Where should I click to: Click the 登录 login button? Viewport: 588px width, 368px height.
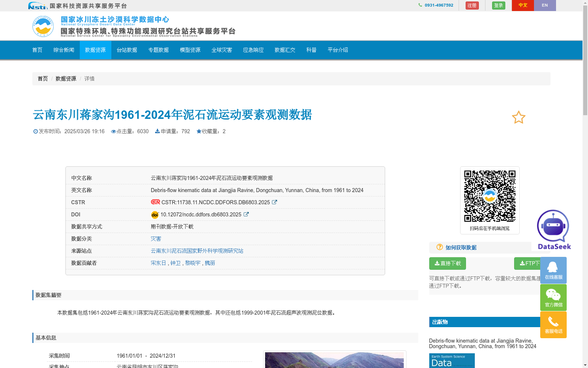click(498, 6)
